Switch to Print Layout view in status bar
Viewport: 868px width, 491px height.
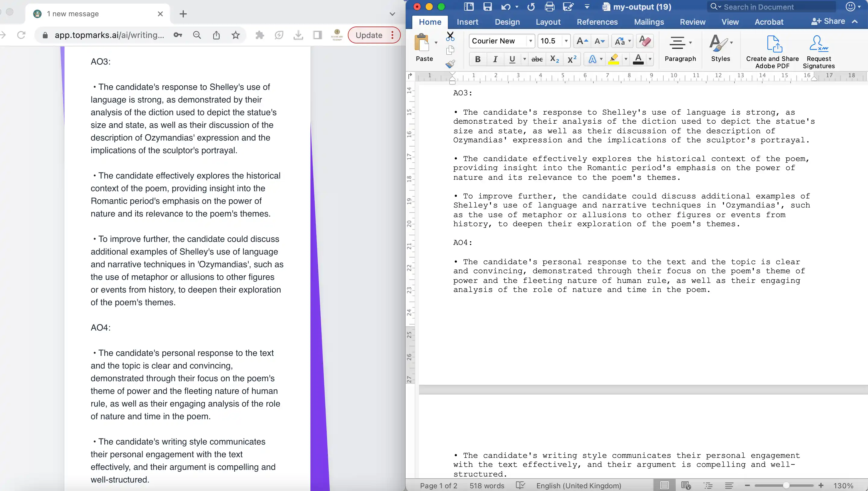coord(665,485)
